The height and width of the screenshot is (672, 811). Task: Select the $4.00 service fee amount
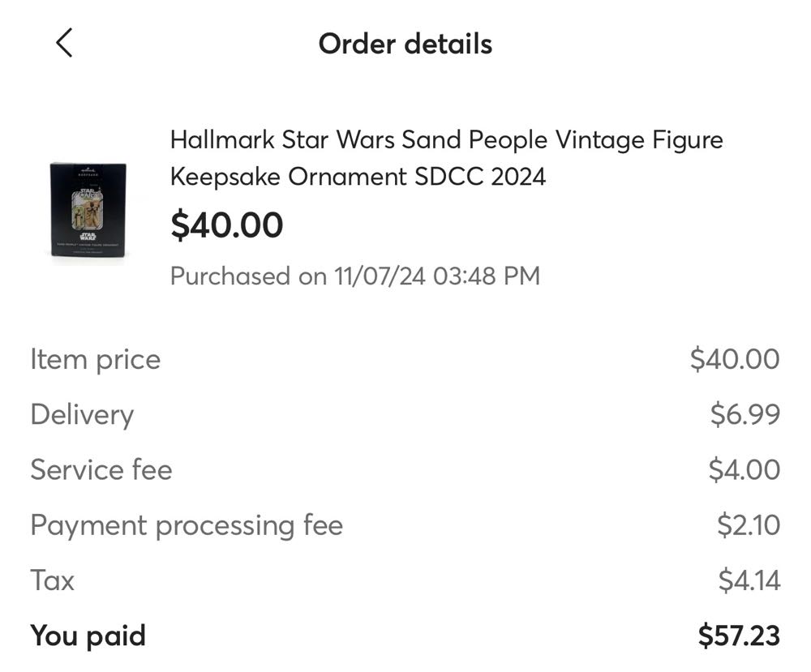[x=745, y=469]
